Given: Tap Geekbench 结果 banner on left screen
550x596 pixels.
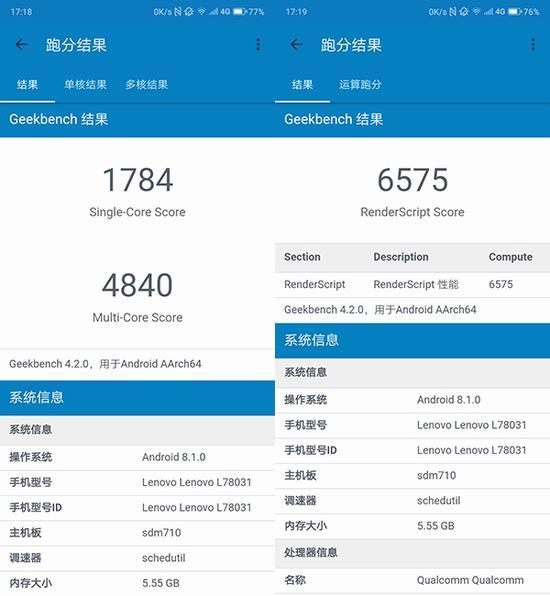Looking at the screenshot, I should click(x=137, y=120).
